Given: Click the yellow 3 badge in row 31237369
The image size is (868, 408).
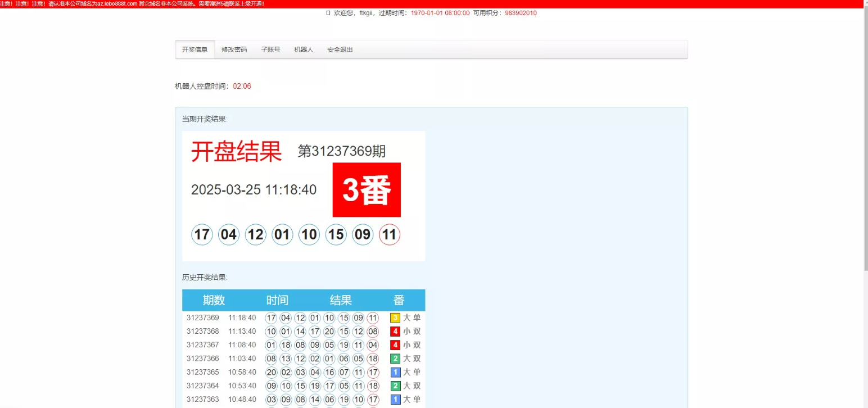Looking at the screenshot, I should point(395,318).
